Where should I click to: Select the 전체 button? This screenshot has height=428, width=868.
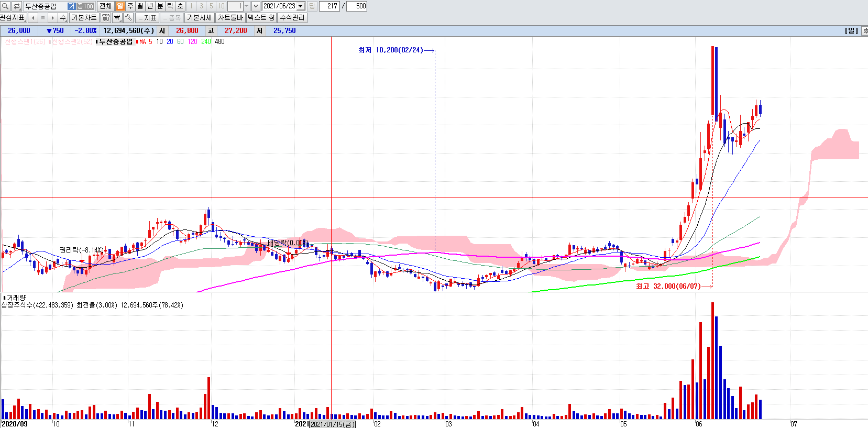pyautogui.click(x=105, y=6)
